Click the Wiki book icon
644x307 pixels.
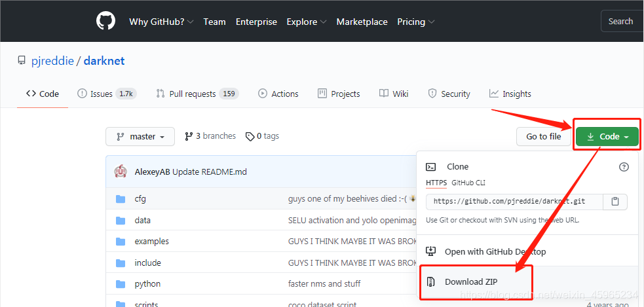click(384, 94)
